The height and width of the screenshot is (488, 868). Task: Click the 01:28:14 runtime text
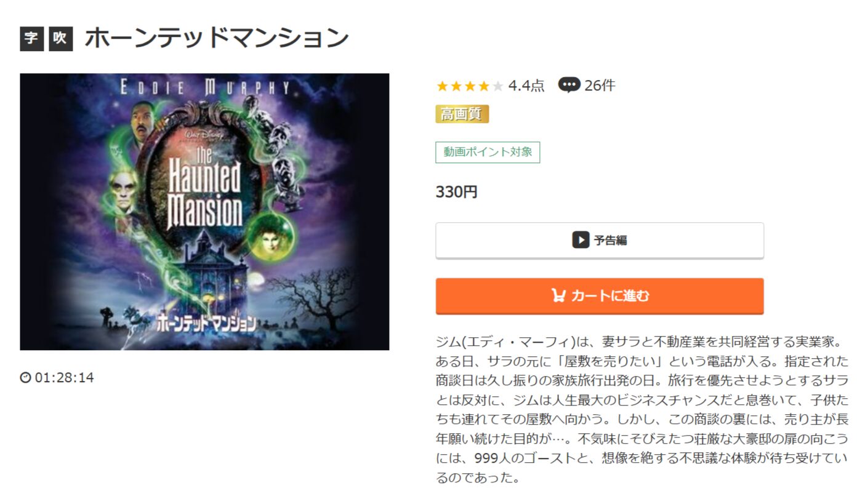(x=65, y=378)
